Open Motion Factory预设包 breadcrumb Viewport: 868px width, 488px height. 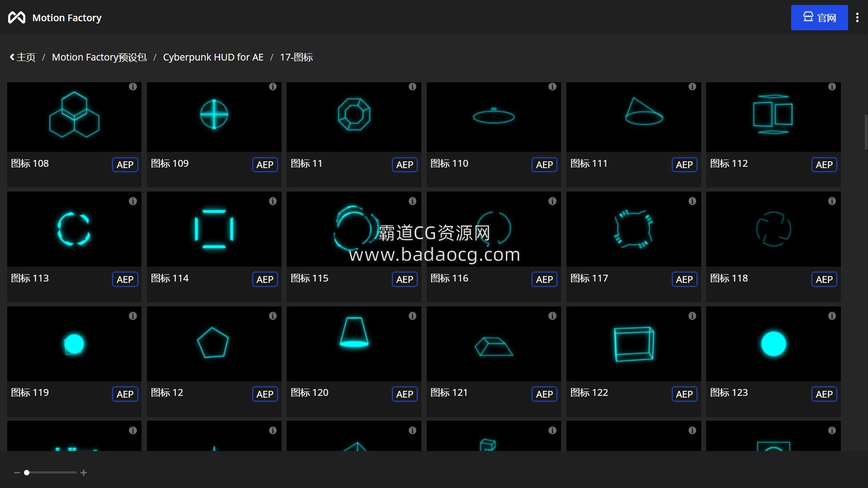pos(99,57)
